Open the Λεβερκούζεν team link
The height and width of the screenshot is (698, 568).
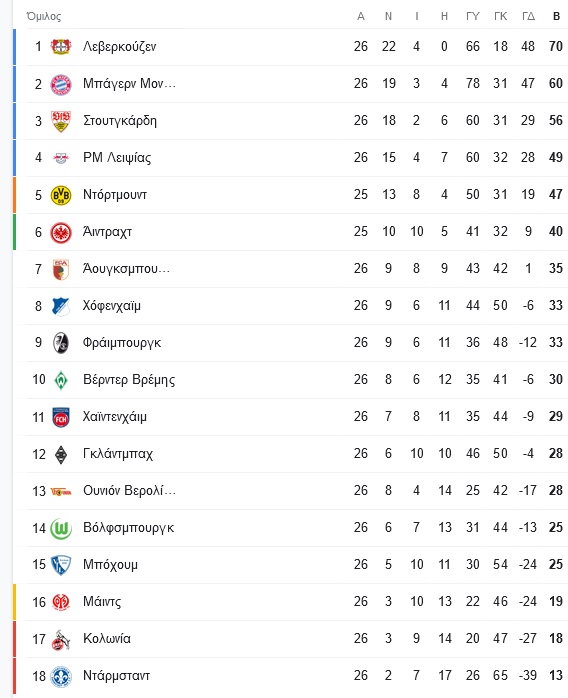(x=119, y=46)
